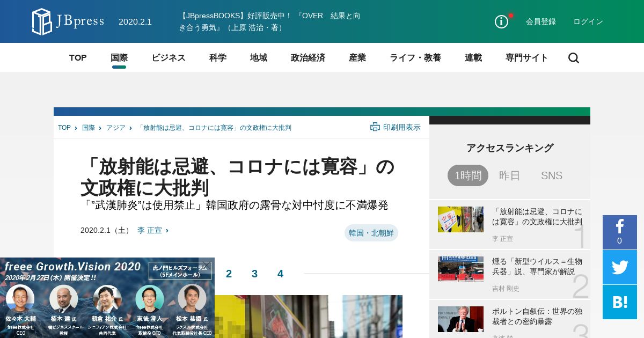Select author name 李 正宣 in ranking
644x338 pixels.
502,239
